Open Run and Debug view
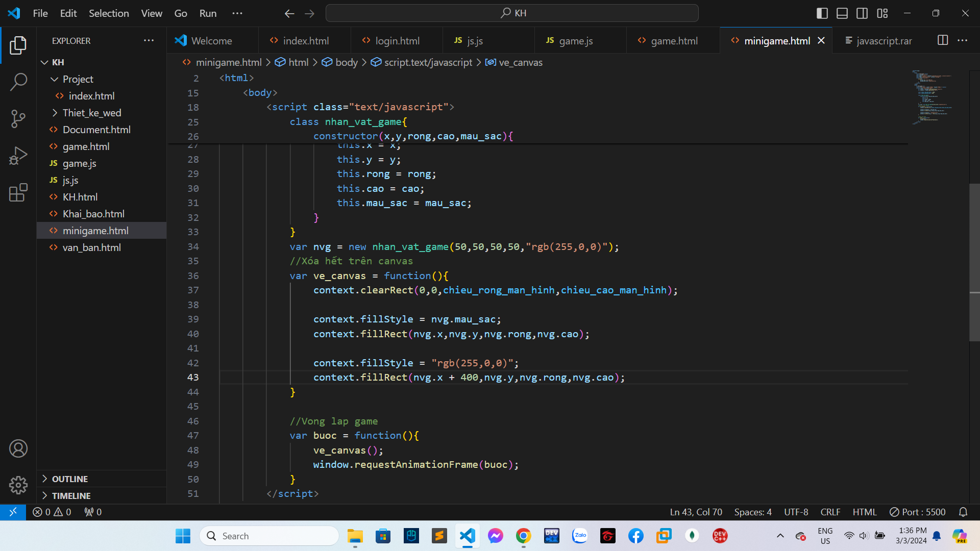 coord(18,156)
